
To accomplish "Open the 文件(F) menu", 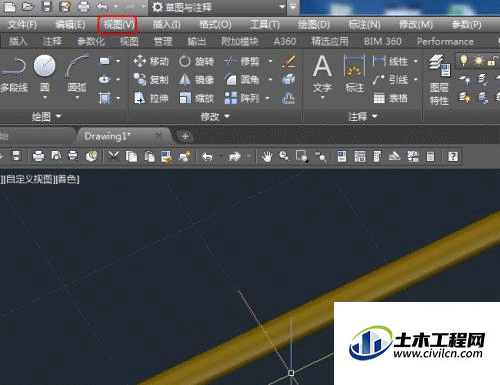I will tap(22, 25).
